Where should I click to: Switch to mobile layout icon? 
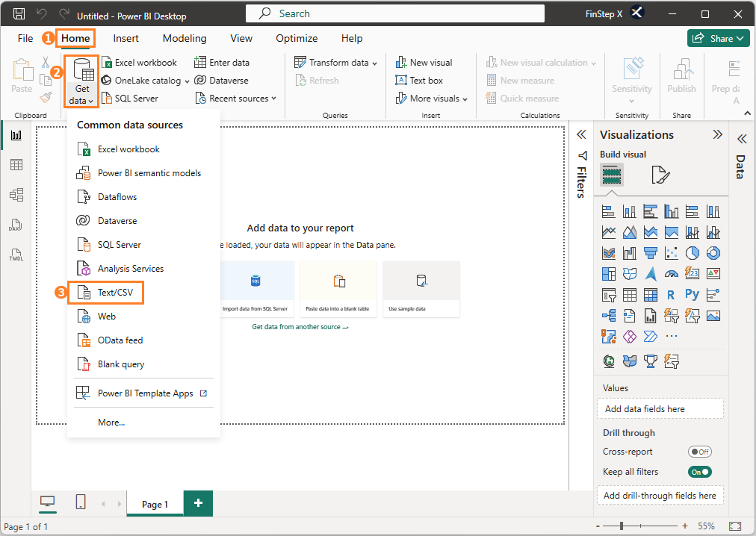point(81,502)
